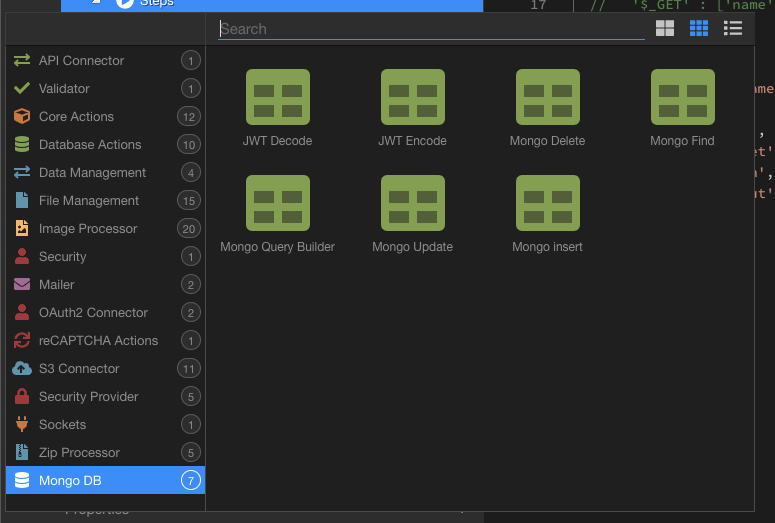Viewport: 775px width, 523px height.
Task: Click the Database Actions stack icon
Action: (x=22, y=144)
